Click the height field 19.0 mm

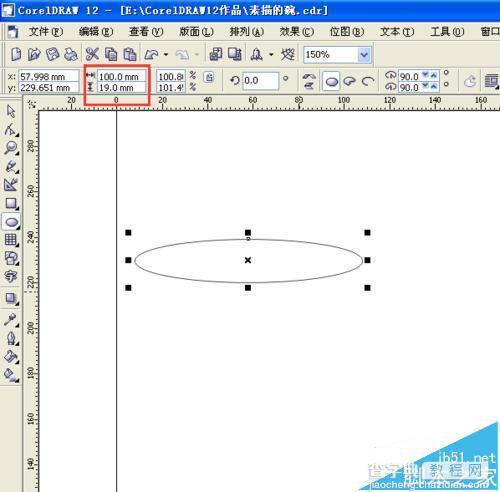[121, 87]
